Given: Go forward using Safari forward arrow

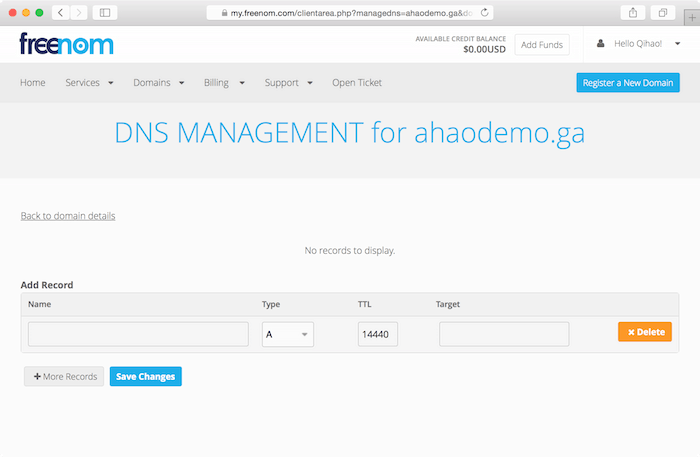Looking at the screenshot, I should pos(79,12).
